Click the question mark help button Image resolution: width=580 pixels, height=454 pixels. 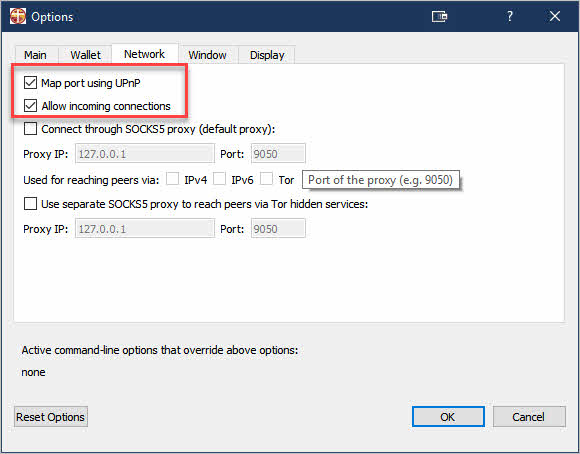510,16
